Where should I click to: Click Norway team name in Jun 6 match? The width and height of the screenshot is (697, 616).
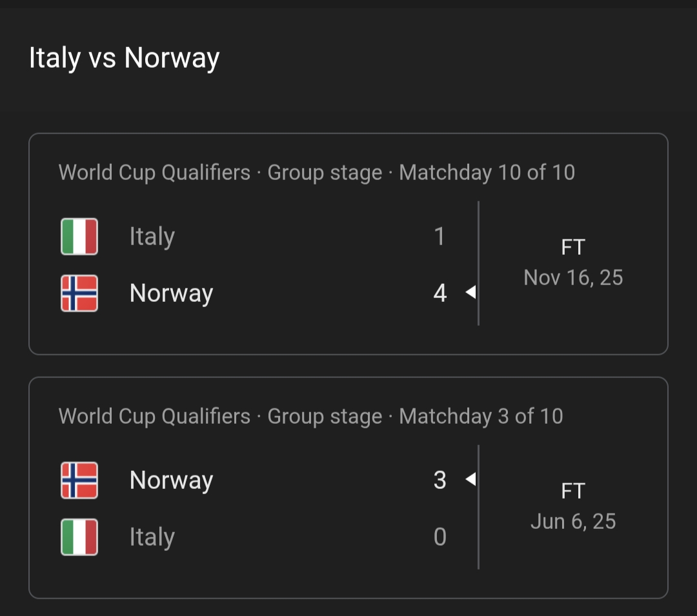coord(171,481)
